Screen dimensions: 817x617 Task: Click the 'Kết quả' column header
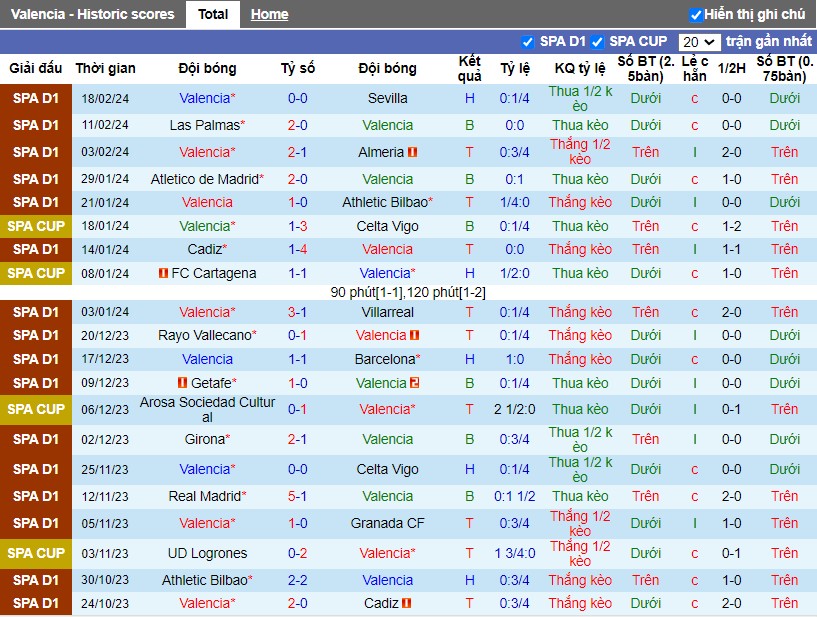click(469, 69)
